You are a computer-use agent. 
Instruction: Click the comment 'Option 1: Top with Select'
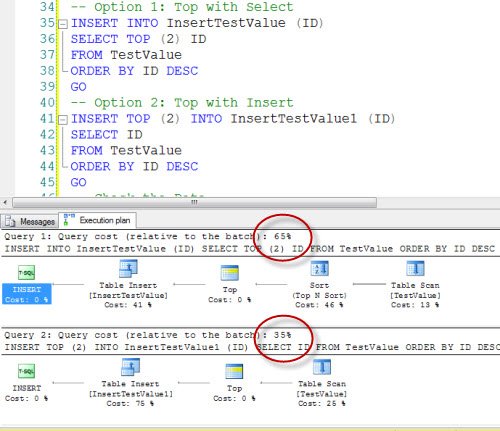(182, 7)
